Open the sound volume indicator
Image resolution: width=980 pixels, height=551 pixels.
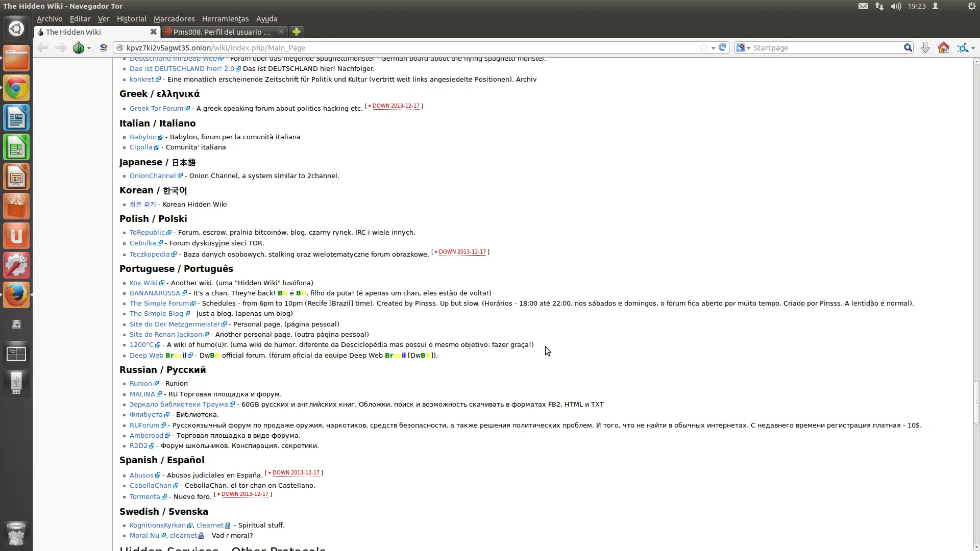(896, 6)
